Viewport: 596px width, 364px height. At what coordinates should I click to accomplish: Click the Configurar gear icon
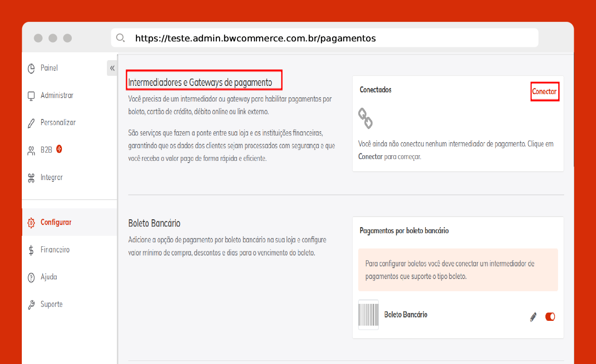click(31, 223)
